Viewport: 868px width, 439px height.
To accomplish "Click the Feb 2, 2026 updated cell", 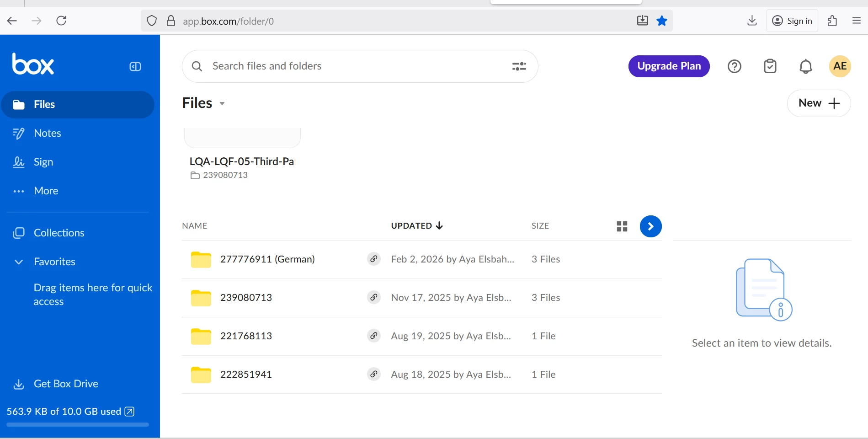I will click(453, 259).
